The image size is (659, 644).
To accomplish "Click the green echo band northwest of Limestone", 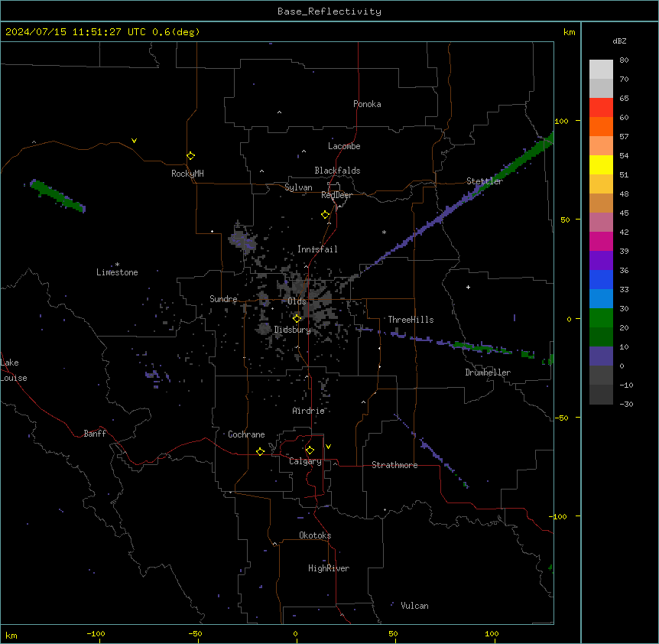I will click(x=58, y=196).
